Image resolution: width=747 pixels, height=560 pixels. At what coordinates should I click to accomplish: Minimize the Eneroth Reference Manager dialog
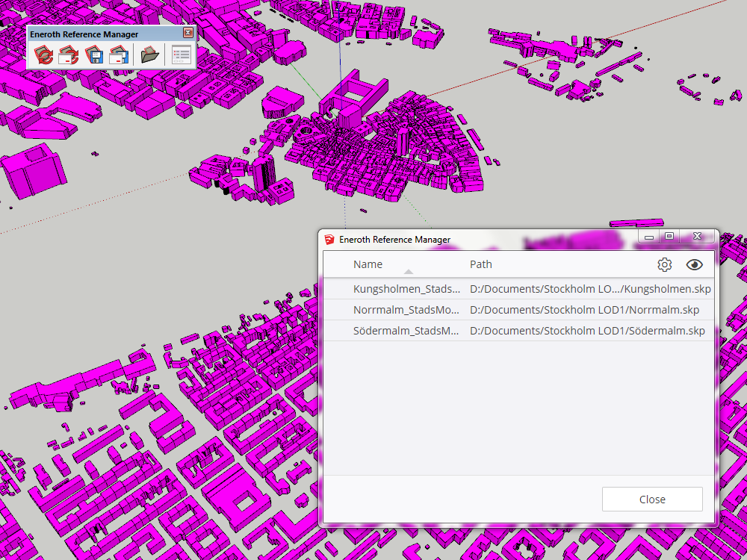point(649,237)
